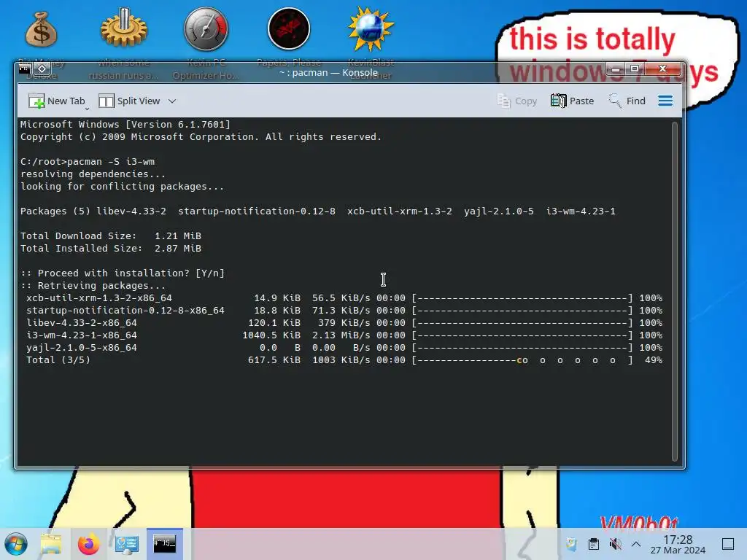Image resolution: width=747 pixels, height=560 pixels.
Task: Toggle the on-all-desktops pin in title bar
Action: pyautogui.click(x=42, y=69)
